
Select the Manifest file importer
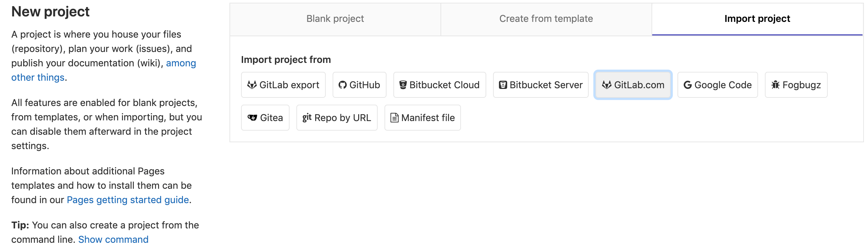pyautogui.click(x=422, y=118)
